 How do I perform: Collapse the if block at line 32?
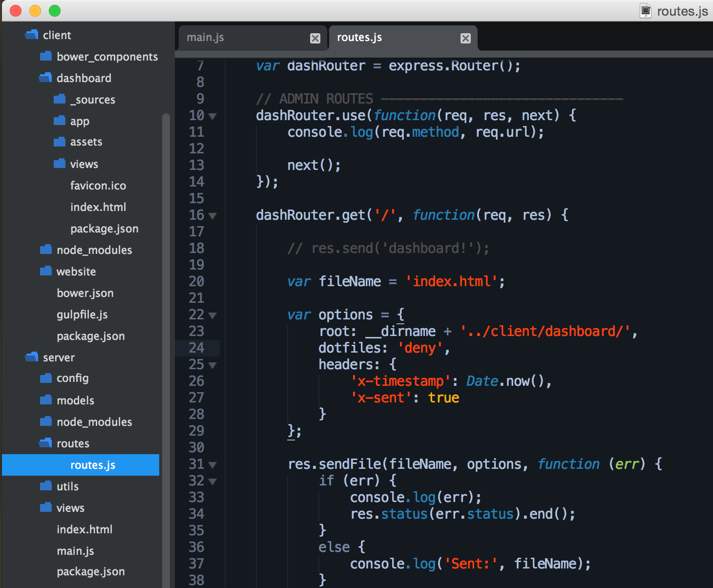[212, 482]
